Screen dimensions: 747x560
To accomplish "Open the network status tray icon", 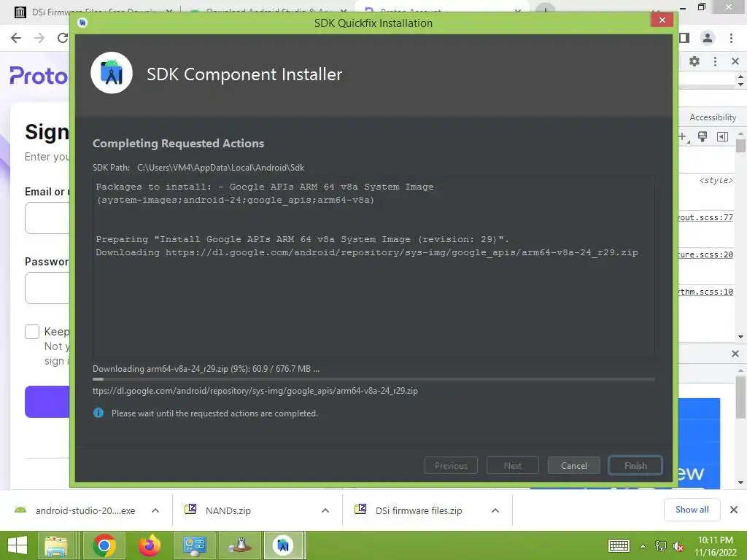I will 661,545.
